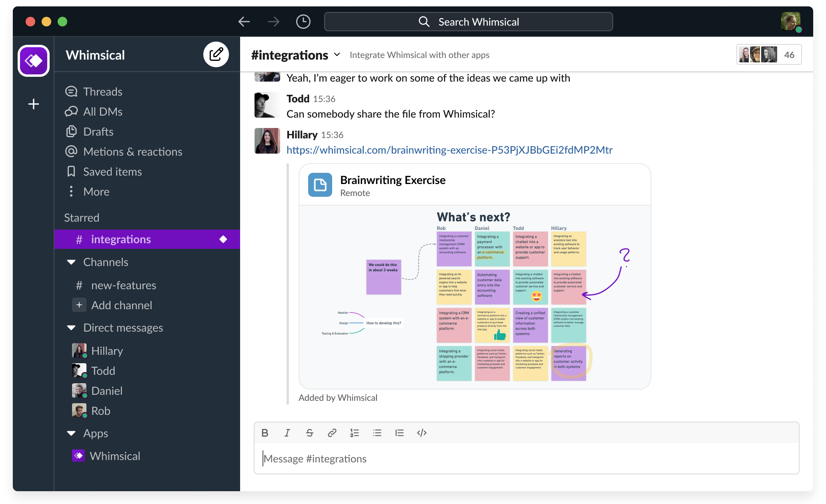View the 46 channel members list
826x504 pixels.
click(768, 54)
